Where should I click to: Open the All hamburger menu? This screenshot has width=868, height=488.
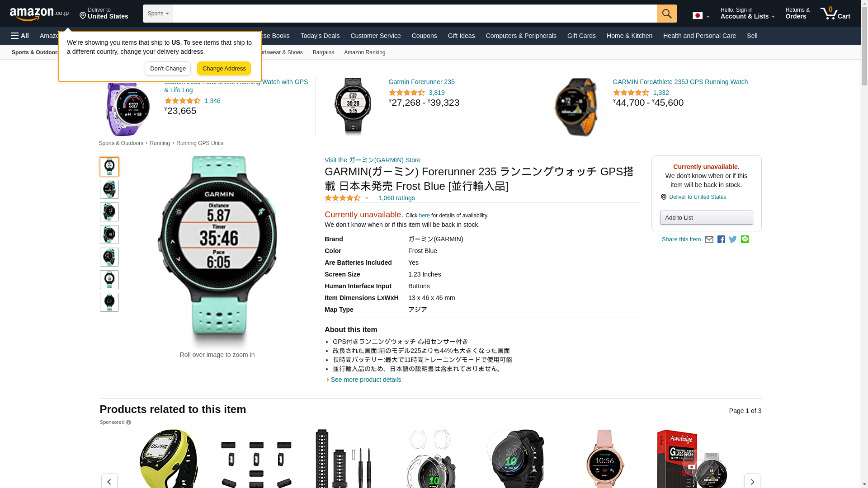[x=20, y=36]
